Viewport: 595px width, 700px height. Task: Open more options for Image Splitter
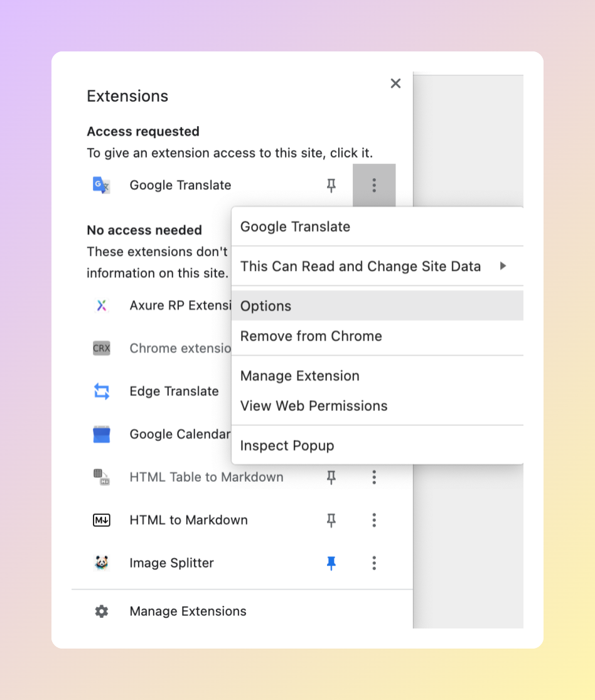(x=374, y=563)
